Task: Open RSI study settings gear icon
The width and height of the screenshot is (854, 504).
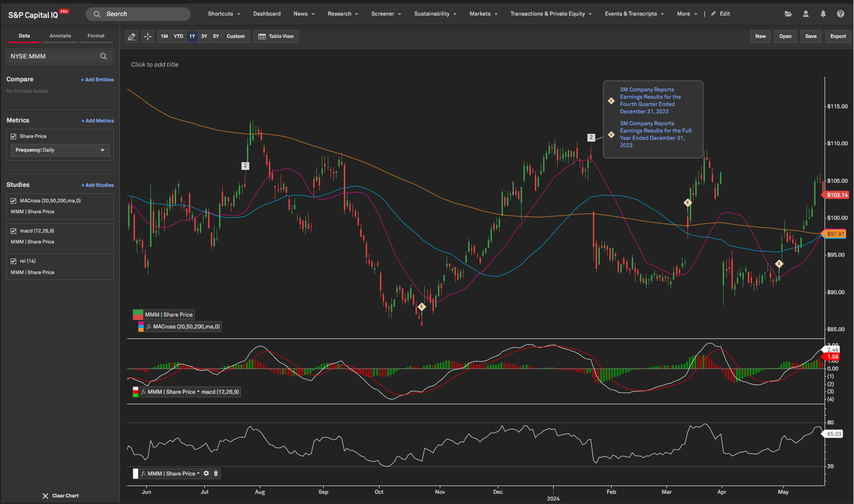Action: (207, 474)
